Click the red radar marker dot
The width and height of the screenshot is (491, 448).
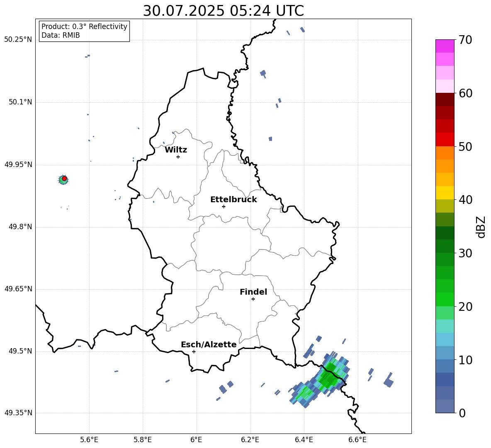[64, 179]
